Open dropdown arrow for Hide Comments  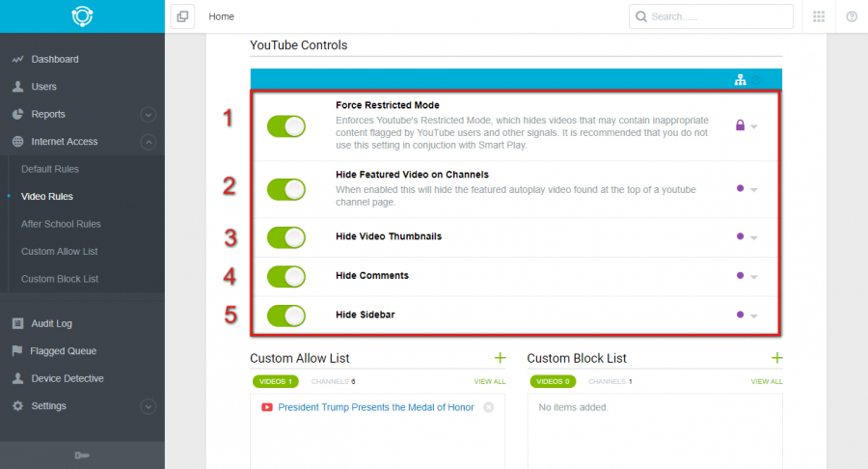coord(754,277)
